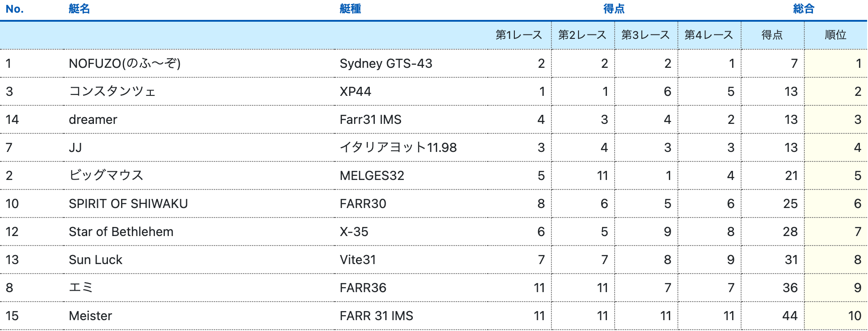868x331 pixels.
Task: Click SPIRIT OF SHIWAKU boat name
Action: point(128,203)
